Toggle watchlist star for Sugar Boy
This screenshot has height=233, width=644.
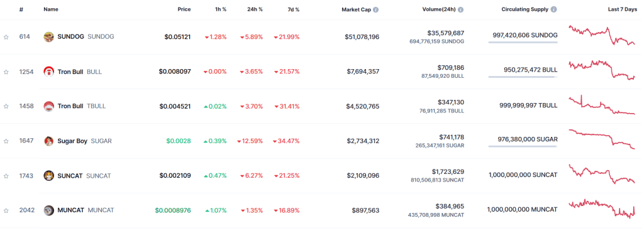pyautogui.click(x=6, y=141)
